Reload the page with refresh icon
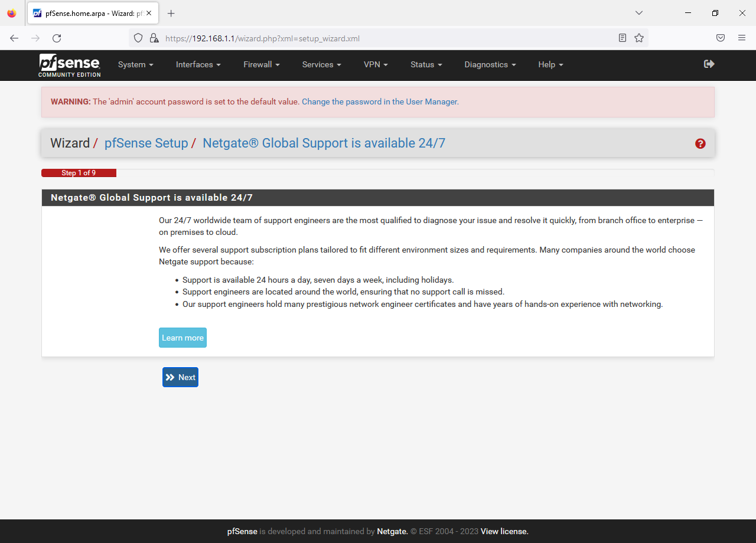 click(57, 38)
